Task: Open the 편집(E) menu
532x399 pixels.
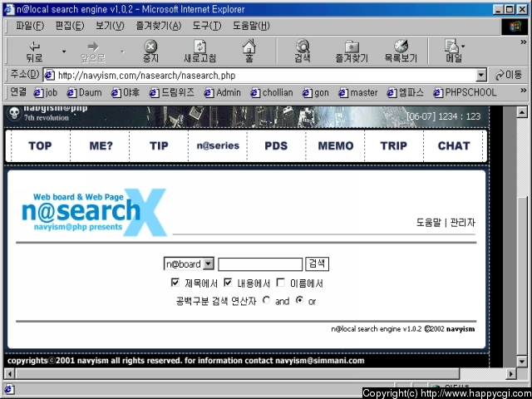Action: point(70,26)
